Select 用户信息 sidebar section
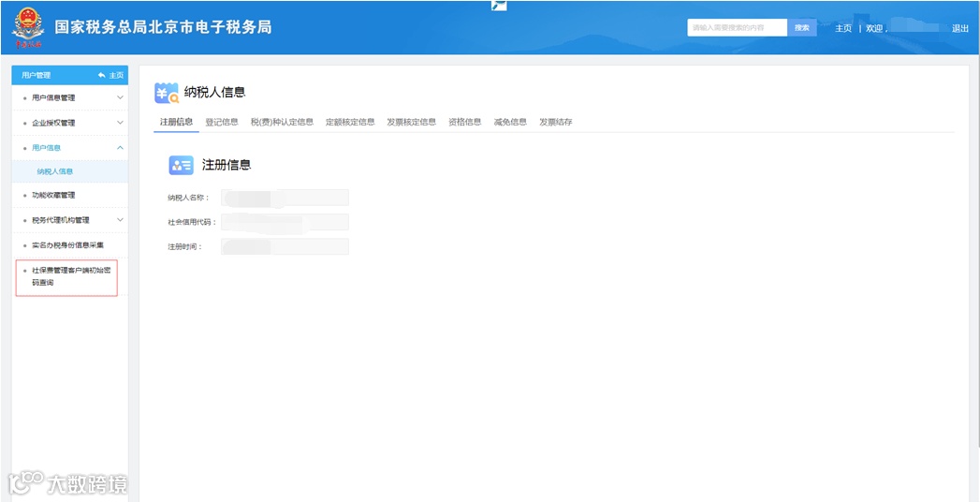980x502 pixels. point(46,148)
